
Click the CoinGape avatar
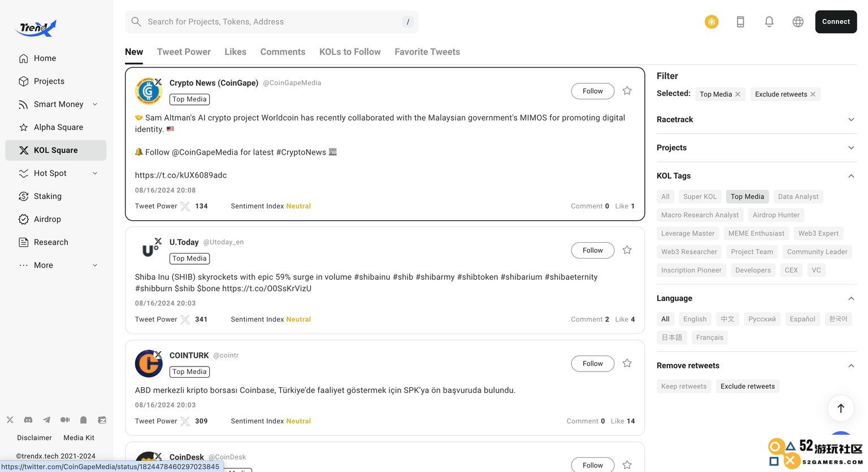149,91
